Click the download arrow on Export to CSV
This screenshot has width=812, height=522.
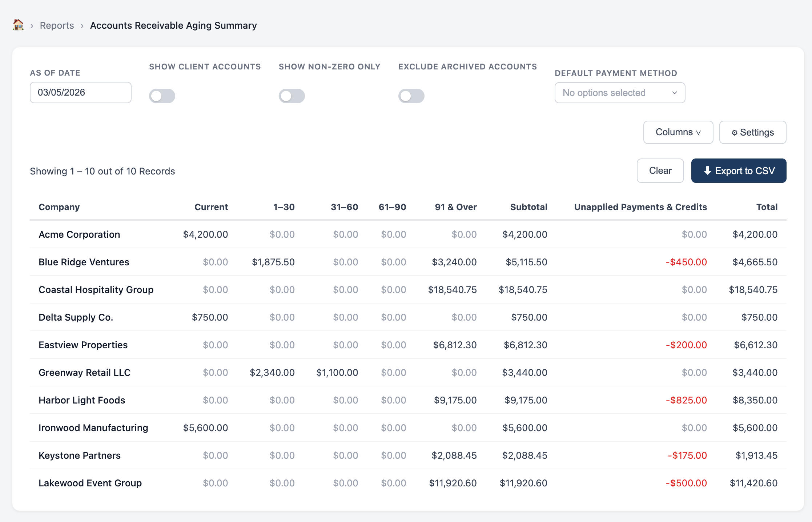(707, 170)
